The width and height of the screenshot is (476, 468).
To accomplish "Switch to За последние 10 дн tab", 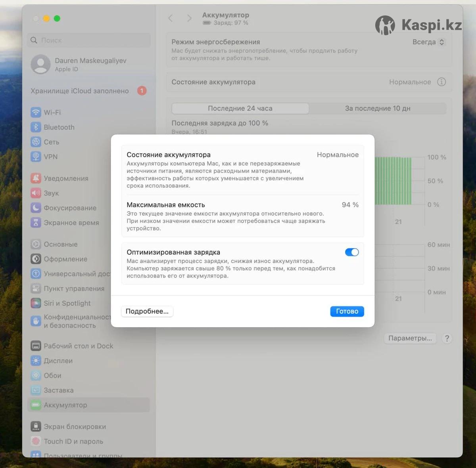I will click(x=377, y=108).
